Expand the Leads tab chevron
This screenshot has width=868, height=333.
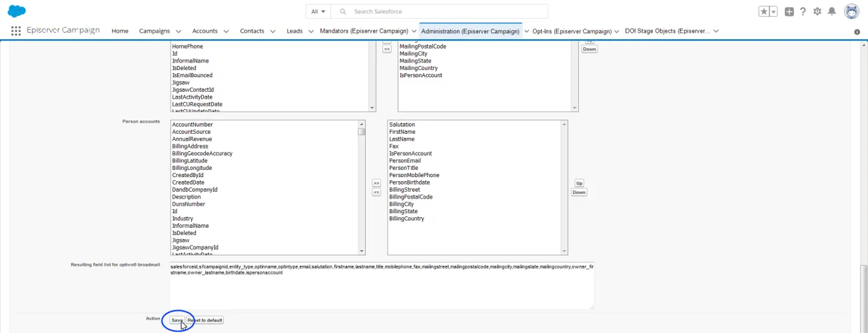pyautogui.click(x=311, y=31)
